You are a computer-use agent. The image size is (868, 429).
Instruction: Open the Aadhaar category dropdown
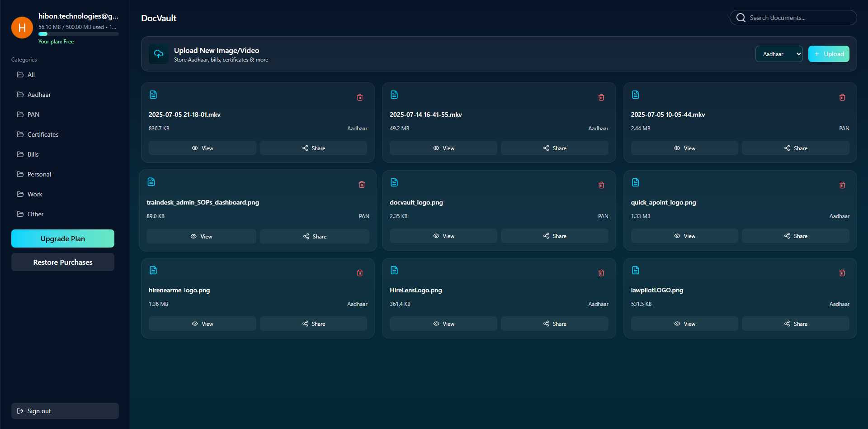click(x=778, y=54)
